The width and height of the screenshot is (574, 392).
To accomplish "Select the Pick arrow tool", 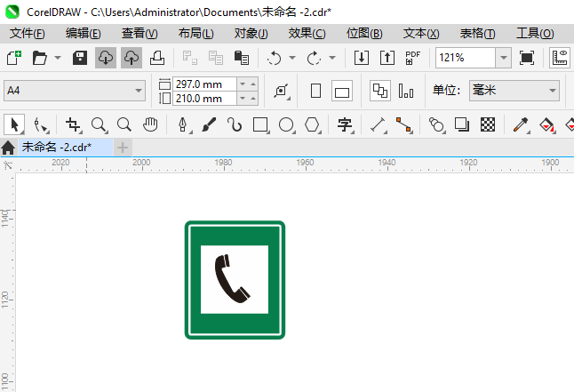I will click(14, 124).
